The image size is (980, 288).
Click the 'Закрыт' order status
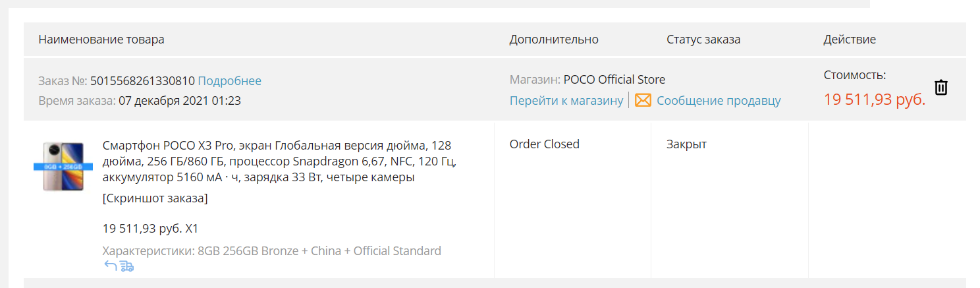point(686,144)
